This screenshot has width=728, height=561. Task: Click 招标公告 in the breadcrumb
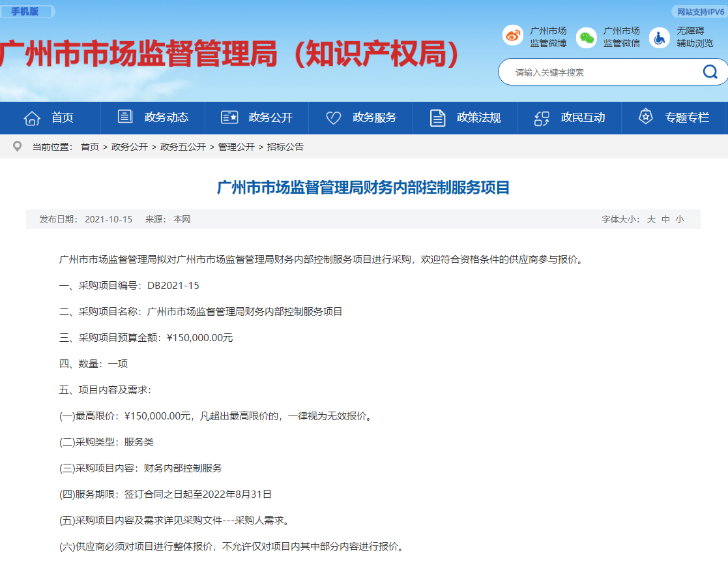[285, 147]
